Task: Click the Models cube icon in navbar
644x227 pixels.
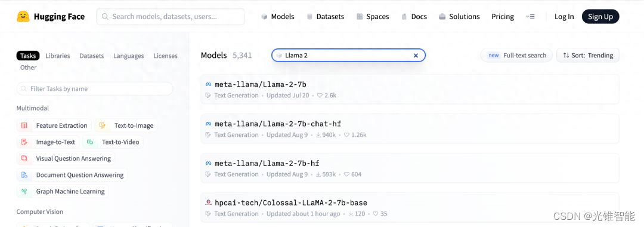Action: tap(265, 17)
